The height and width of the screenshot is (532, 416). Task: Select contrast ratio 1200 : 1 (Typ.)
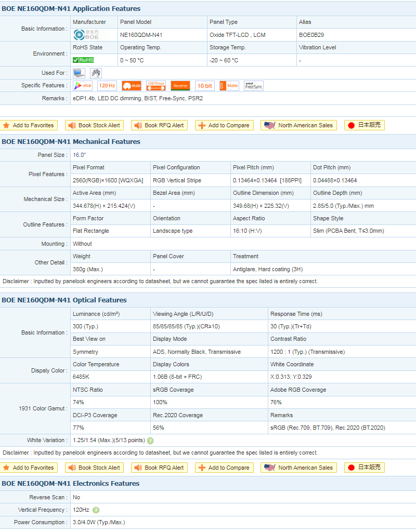coord(288,352)
